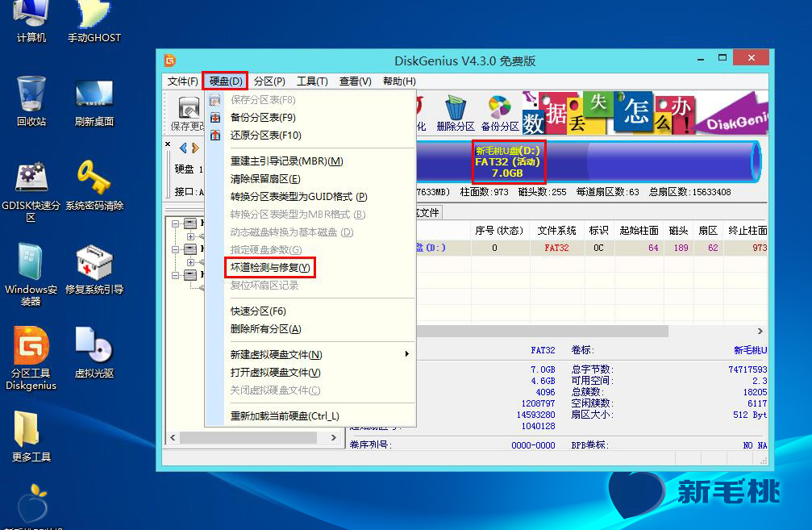Click the 0C identifier cell in partition row

point(598,248)
